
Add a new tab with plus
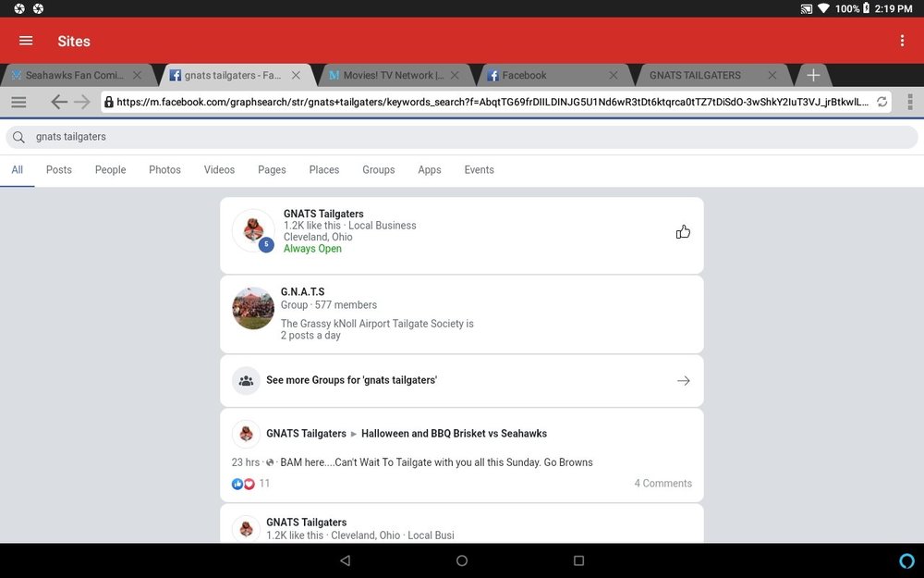point(813,75)
